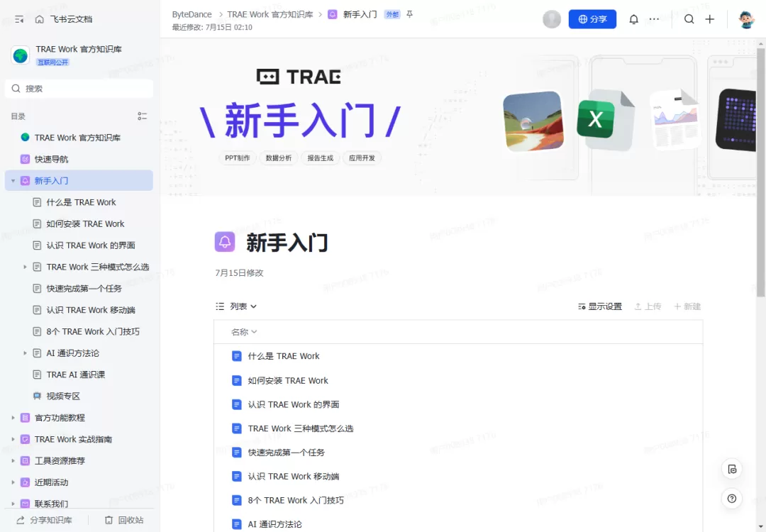The width and height of the screenshot is (766, 532).
Task: Click the 新建 button
Action: [x=687, y=306]
